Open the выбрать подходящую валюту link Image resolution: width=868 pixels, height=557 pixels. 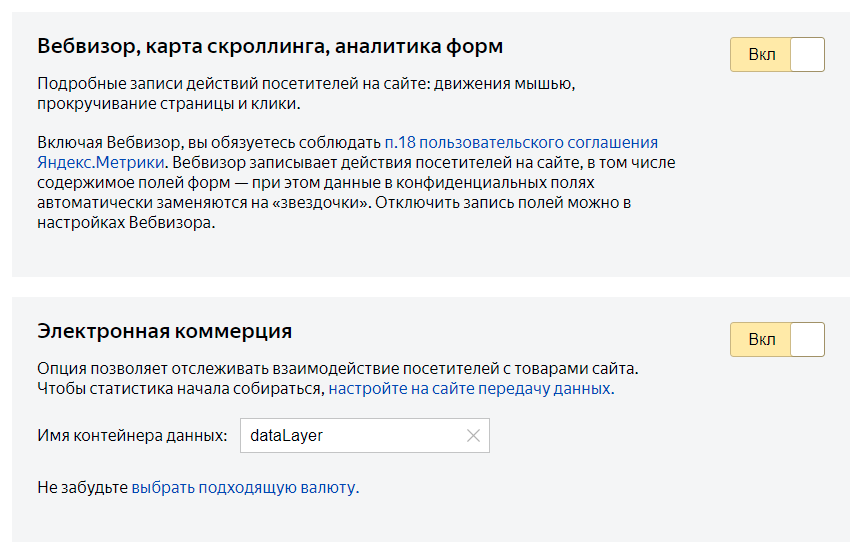(x=244, y=488)
